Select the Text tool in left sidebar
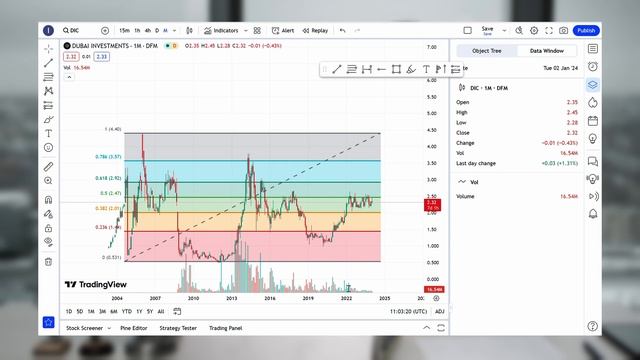Image resolution: width=640 pixels, height=360 pixels. 49,133
